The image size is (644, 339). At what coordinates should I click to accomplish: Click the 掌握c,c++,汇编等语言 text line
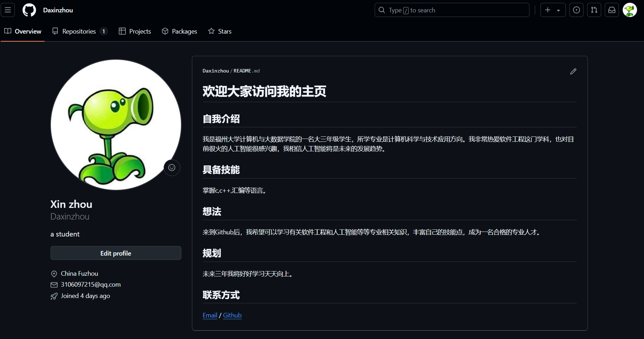(235, 191)
